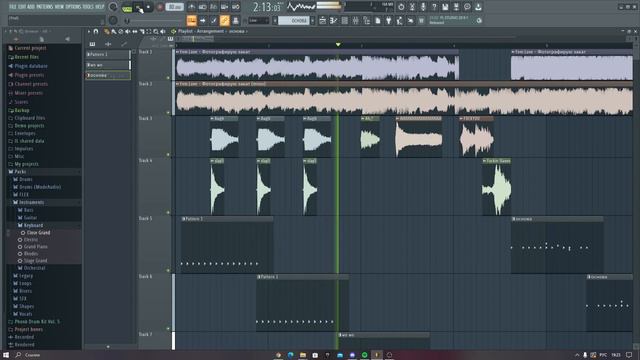Click the view piano roll shortcut icon
The image size is (640, 360).
pyautogui.click(x=333, y=20)
